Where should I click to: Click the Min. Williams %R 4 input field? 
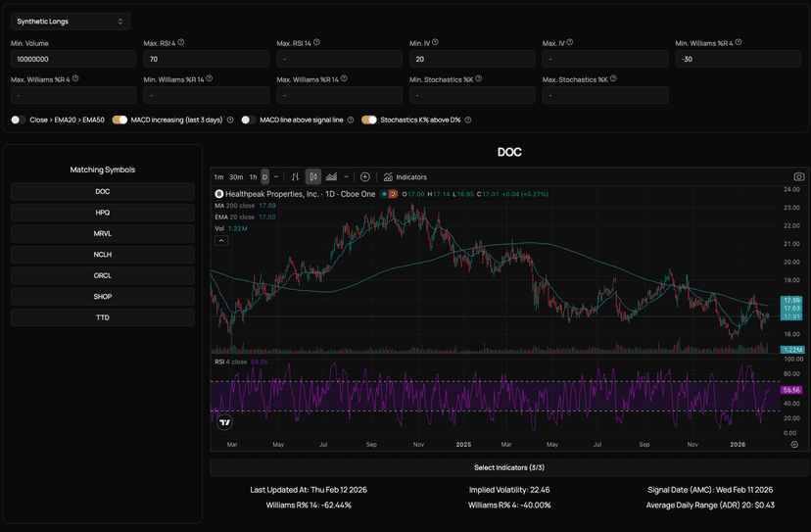[739, 59]
